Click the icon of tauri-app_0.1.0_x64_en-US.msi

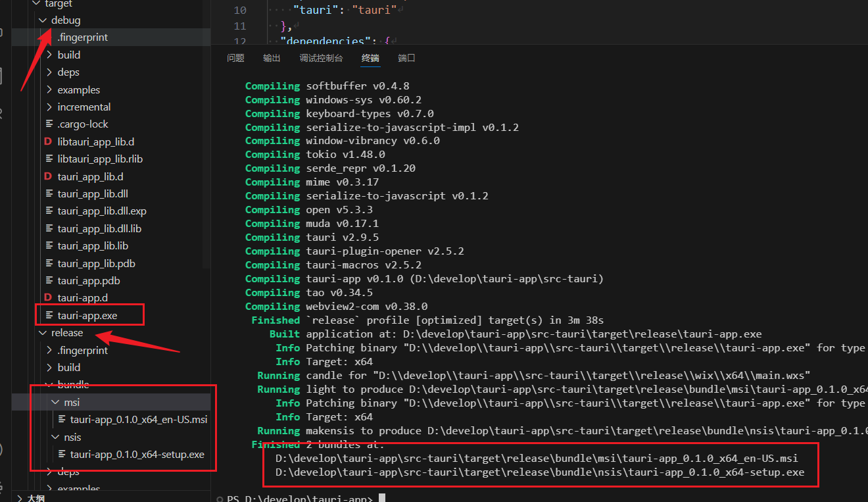click(x=62, y=419)
